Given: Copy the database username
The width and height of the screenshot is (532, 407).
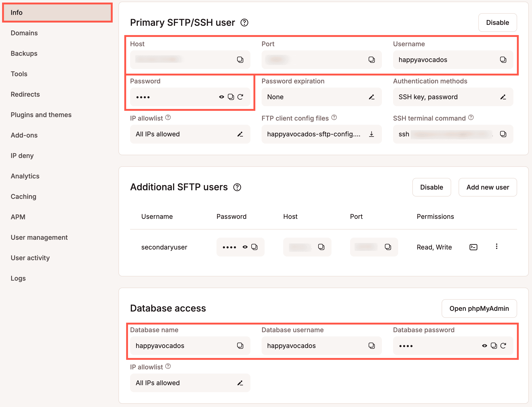Looking at the screenshot, I should point(372,346).
